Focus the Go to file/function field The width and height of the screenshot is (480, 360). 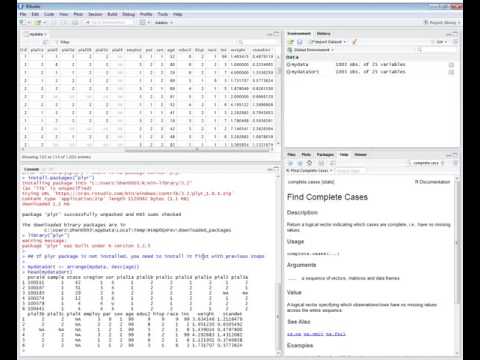click(108, 22)
